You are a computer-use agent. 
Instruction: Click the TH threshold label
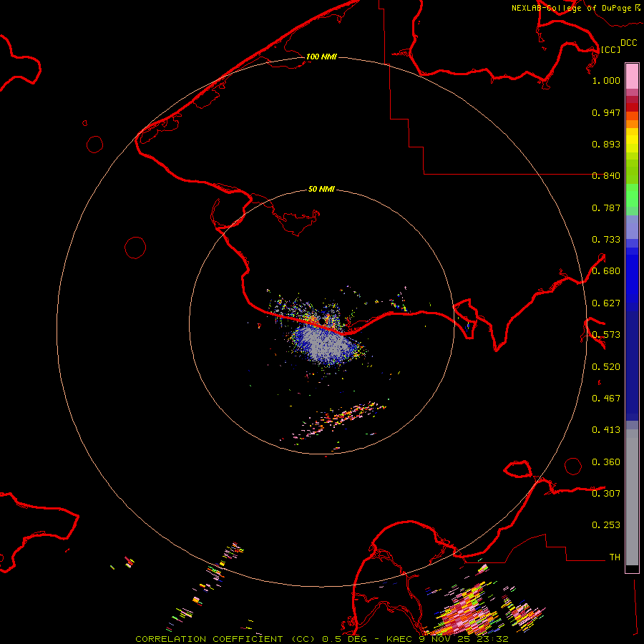(x=615, y=557)
